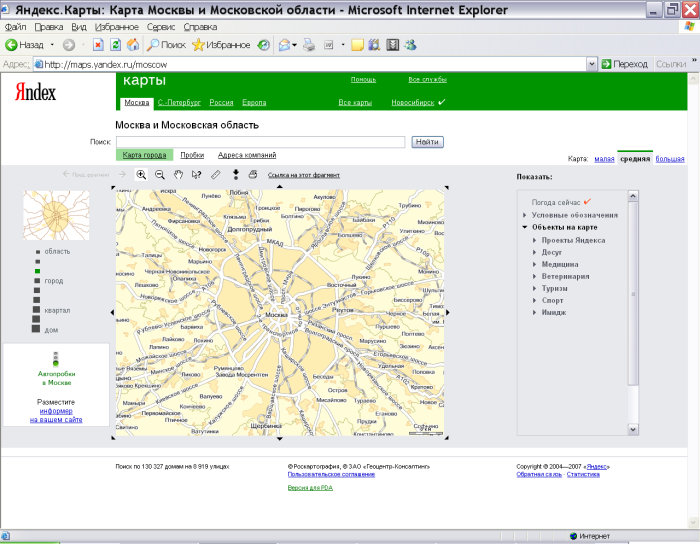The height and width of the screenshot is (544, 700).
Task: Activate the ruler distance tool
Action: (x=216, y=175)
